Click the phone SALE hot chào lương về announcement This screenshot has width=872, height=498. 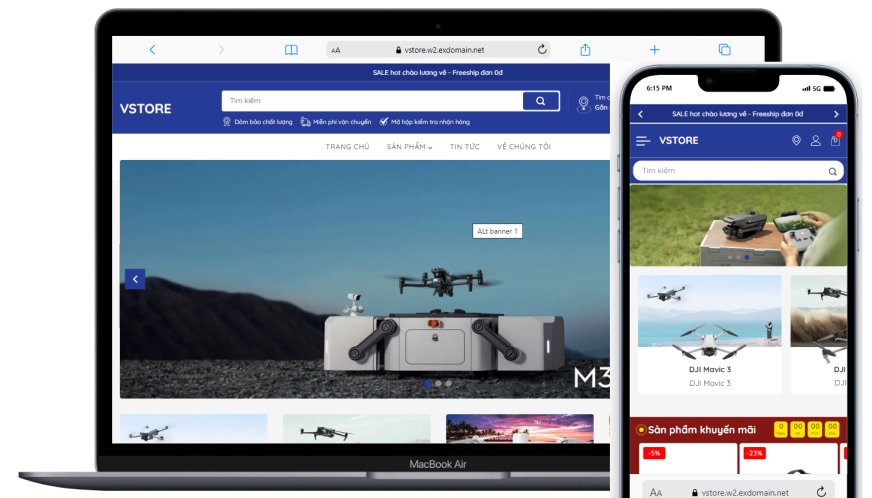click(x=737, y=114)
